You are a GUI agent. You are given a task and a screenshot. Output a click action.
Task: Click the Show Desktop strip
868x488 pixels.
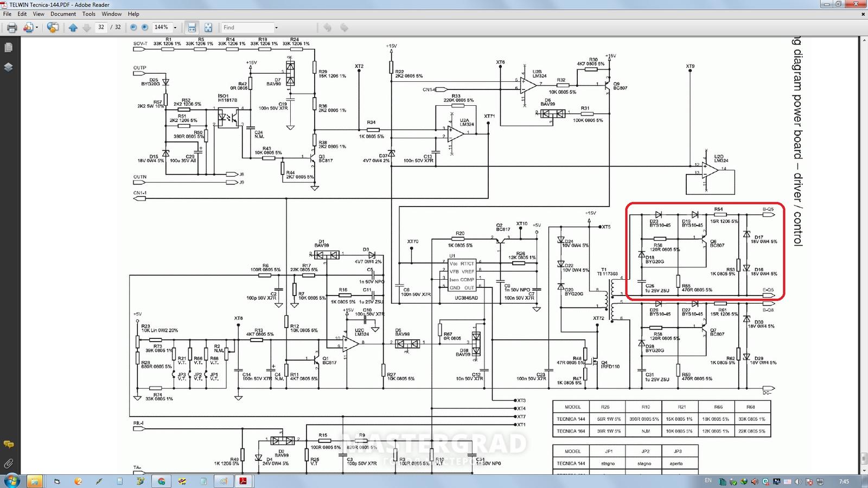pos(865,481)
